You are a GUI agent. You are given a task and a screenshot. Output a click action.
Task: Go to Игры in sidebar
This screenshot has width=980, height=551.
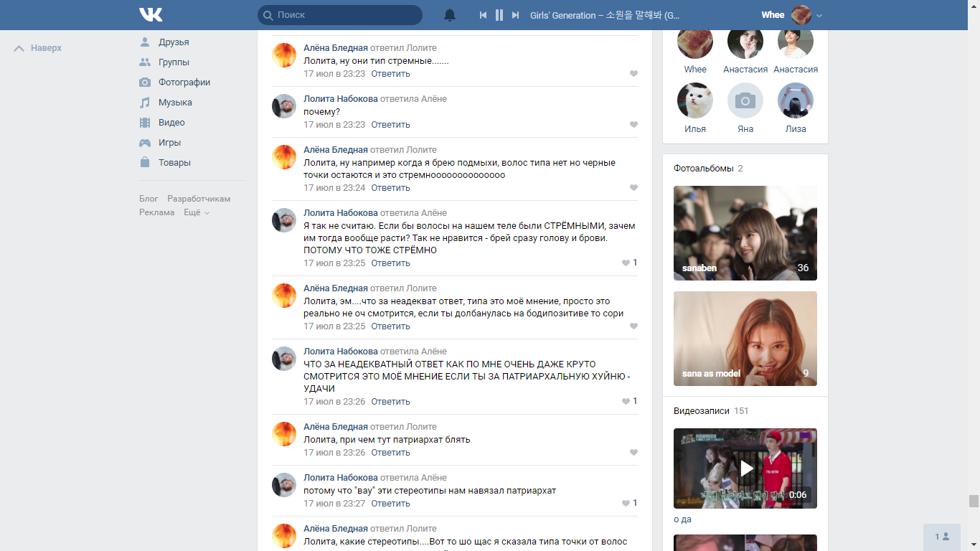point(169,143)
